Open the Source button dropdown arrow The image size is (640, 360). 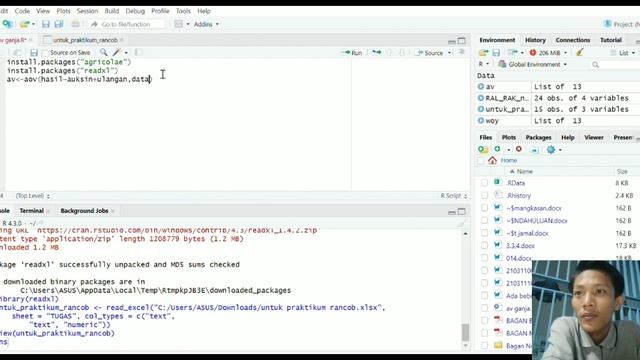449,53
